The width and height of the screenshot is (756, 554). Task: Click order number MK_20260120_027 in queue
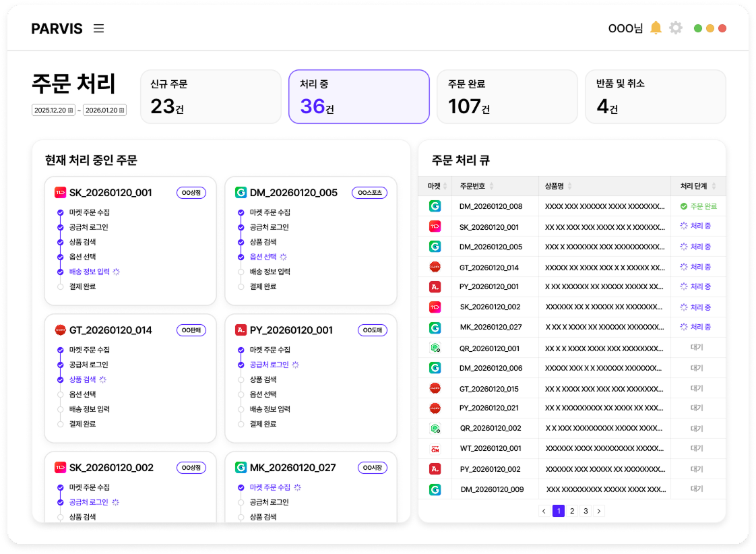tap(491, 327)
